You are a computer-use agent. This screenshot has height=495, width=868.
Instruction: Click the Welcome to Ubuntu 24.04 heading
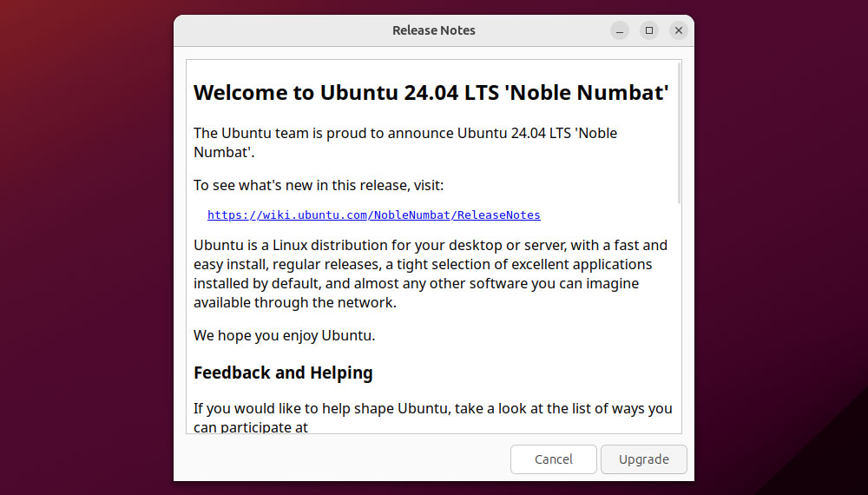pyautogui.click(x=431, y=92)
